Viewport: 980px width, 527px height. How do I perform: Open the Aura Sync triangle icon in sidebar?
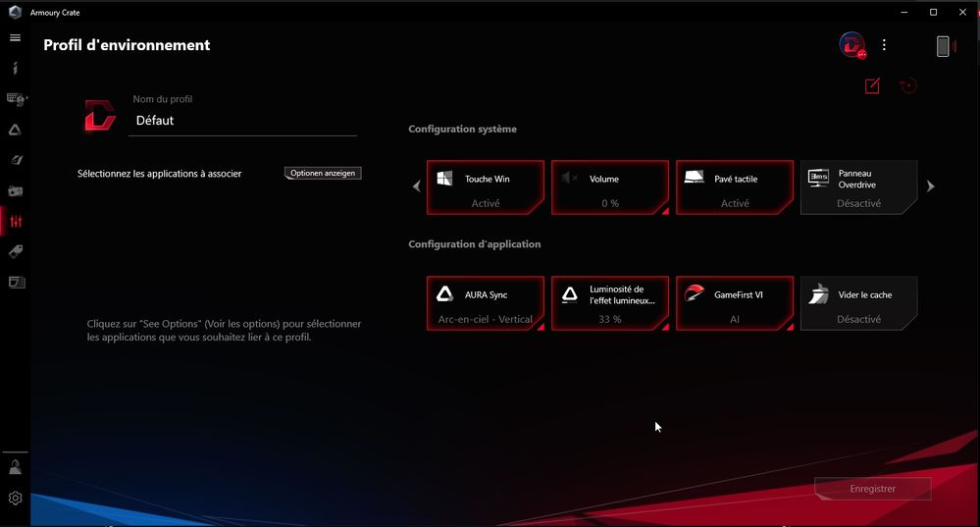(x=15, y=130)
